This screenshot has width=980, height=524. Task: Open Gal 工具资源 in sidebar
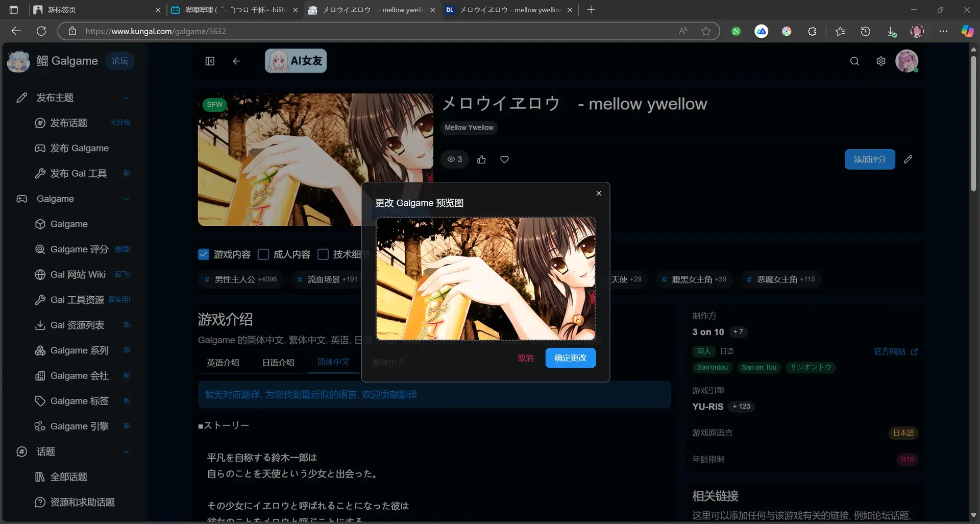[82, 300]
